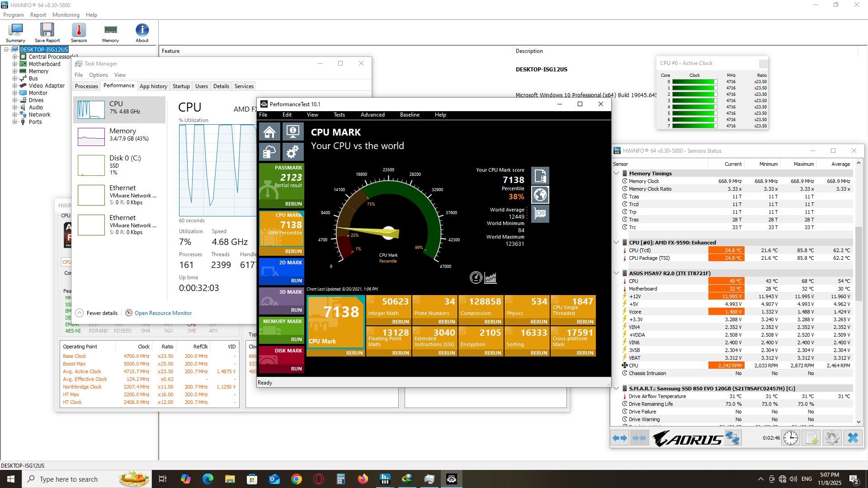The width and height of the screenshot is (868, 488).
Task: Open Resource Monitor link
Action: pos(163,313)
